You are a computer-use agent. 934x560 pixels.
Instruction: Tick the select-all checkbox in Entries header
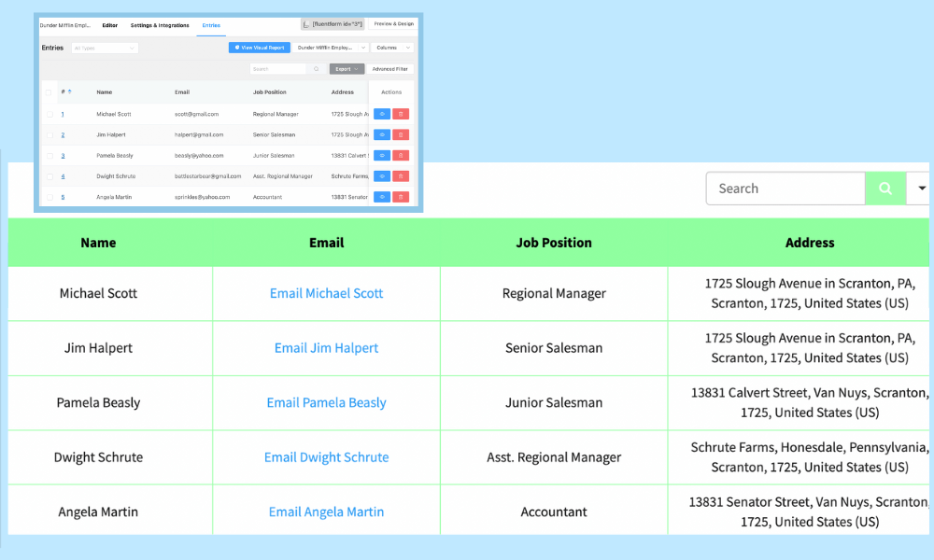click(49, 92)
